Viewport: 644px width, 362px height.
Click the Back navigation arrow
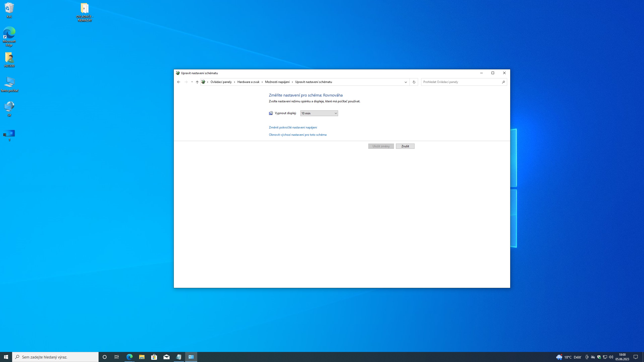click(179, 82)
